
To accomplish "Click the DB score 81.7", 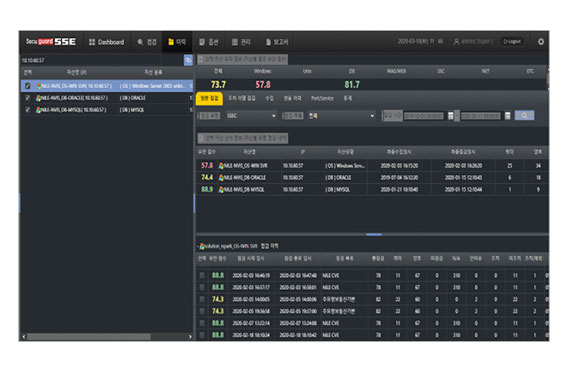I will tap(352, 85).
